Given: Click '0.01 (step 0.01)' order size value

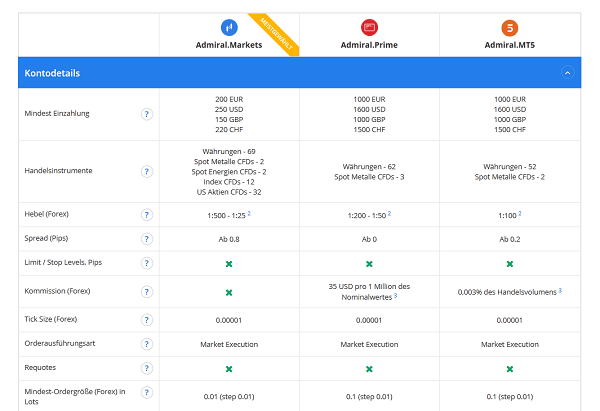Looking at the screenshot, I should coord(229,396).
